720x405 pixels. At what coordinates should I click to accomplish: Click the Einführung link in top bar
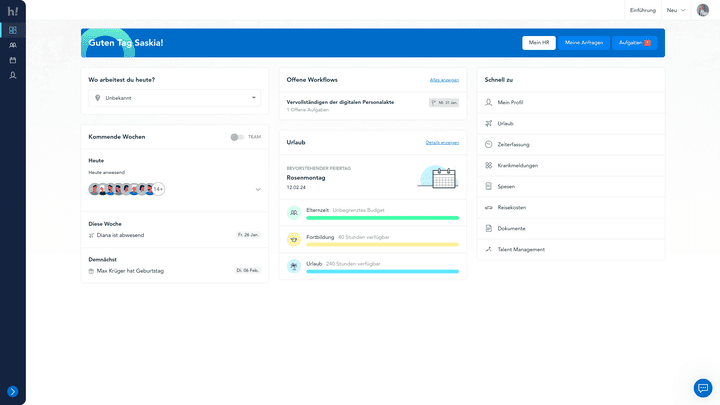[643, 10]
